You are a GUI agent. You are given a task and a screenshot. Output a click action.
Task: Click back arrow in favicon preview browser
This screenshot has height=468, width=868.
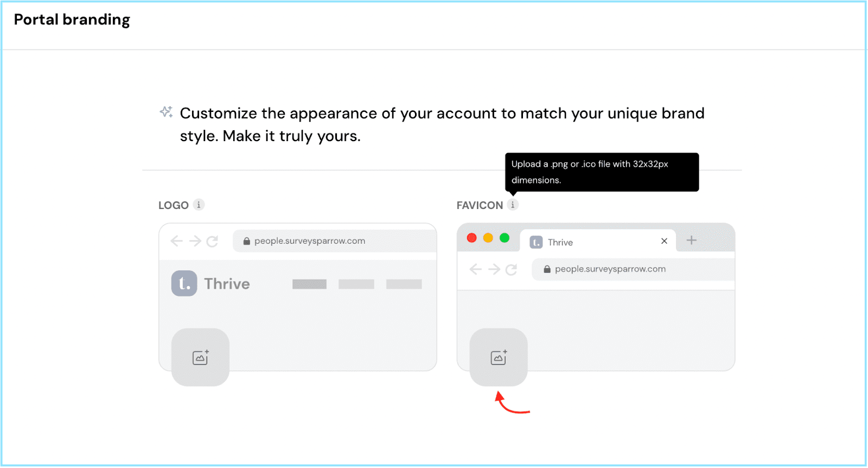[x=476, y=269]
